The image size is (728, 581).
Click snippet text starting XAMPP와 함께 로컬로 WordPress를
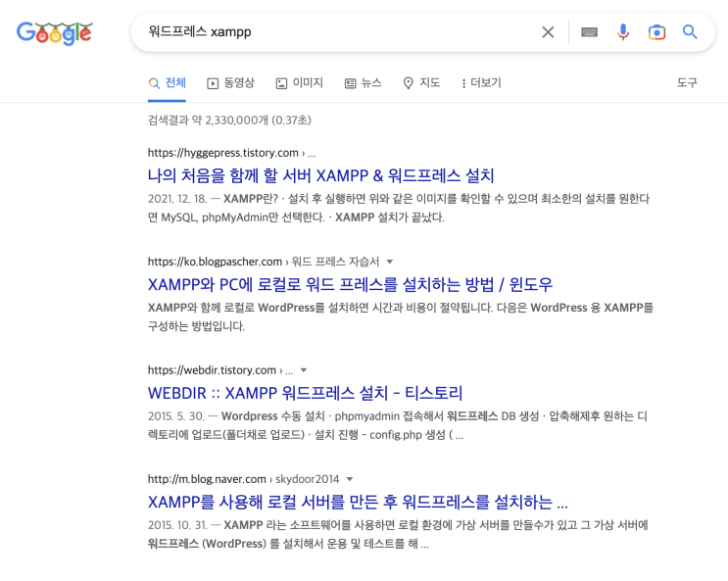click(x=400, y=316)
